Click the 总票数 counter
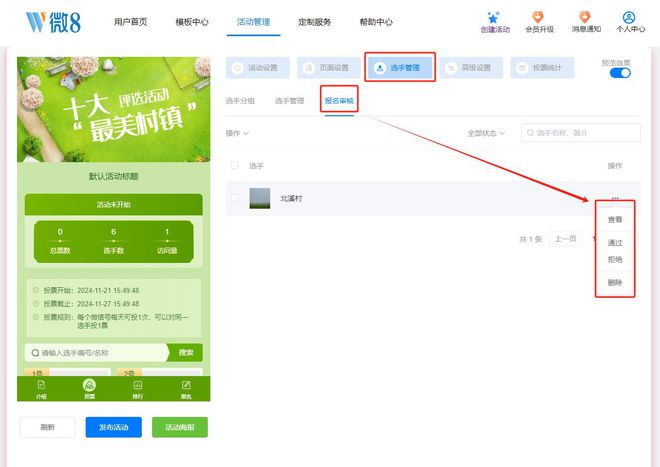 (60, 241)
